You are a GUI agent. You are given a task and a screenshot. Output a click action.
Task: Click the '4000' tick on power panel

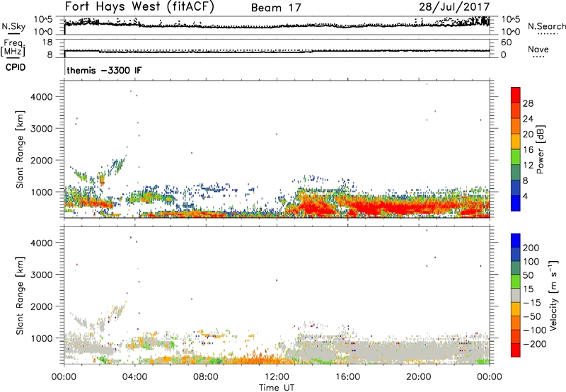pyautogui.click(x=42, y=97)
